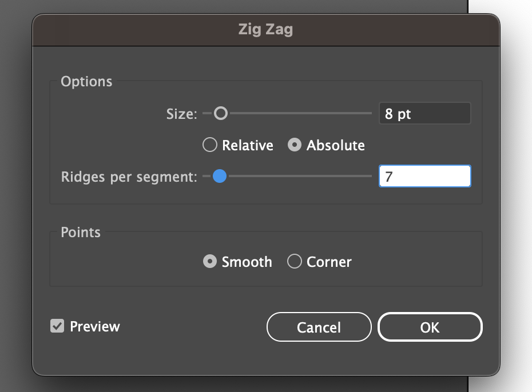The width and height of the screenshot is (532, 392).
Task: Select the Absolute size option
Action: pyautogui.click(x=295, y=145)
